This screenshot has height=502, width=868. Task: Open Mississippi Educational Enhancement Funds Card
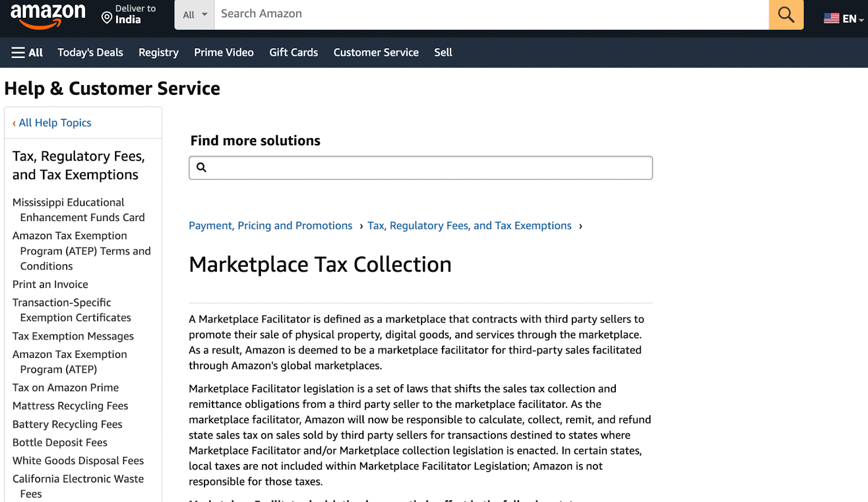coord(79,210)
